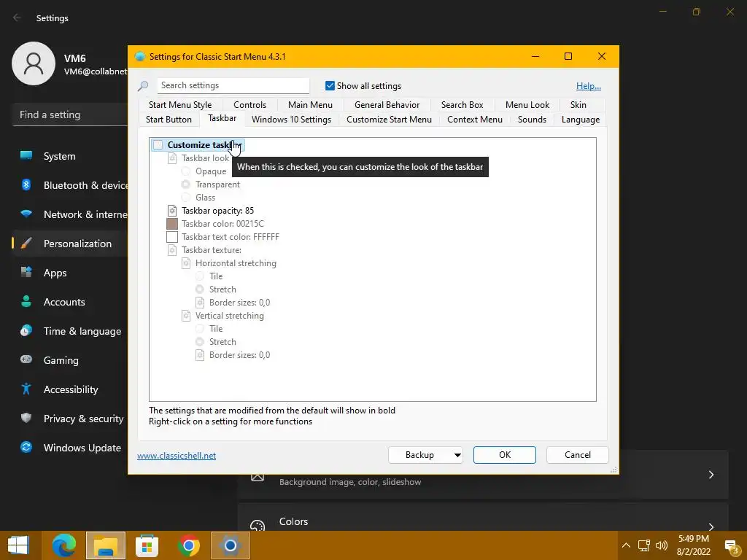747x560 pixels.
Task: Switch to Menu Look tab
Action: click(x=527, y=105)
